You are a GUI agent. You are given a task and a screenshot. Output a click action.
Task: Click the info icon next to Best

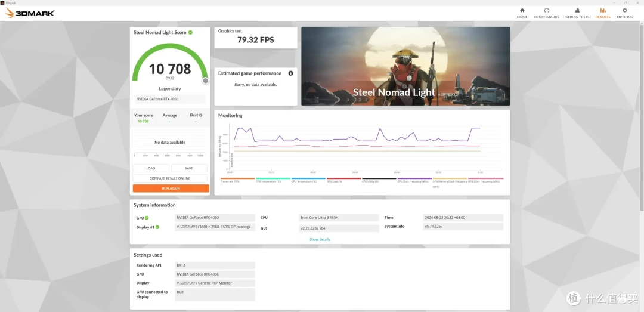click(201, 116)
